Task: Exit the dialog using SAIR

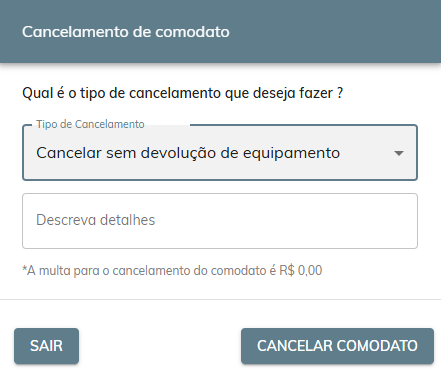Action: point(46,346)
